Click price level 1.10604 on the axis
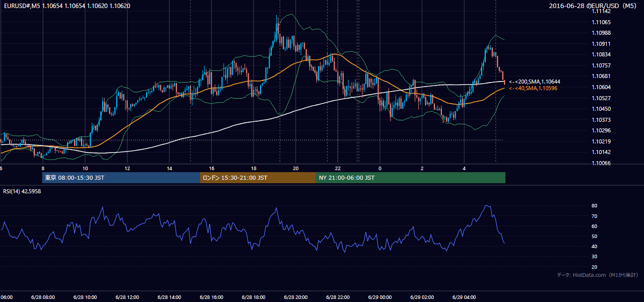The height and width of the screenshot is (302, 644). tap(602, 87)
